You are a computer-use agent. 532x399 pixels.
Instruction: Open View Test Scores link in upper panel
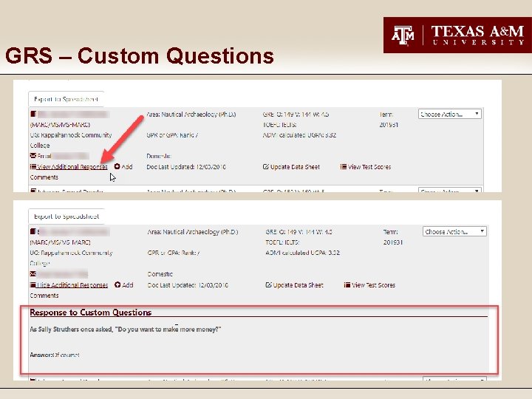(x=369, y=167)
